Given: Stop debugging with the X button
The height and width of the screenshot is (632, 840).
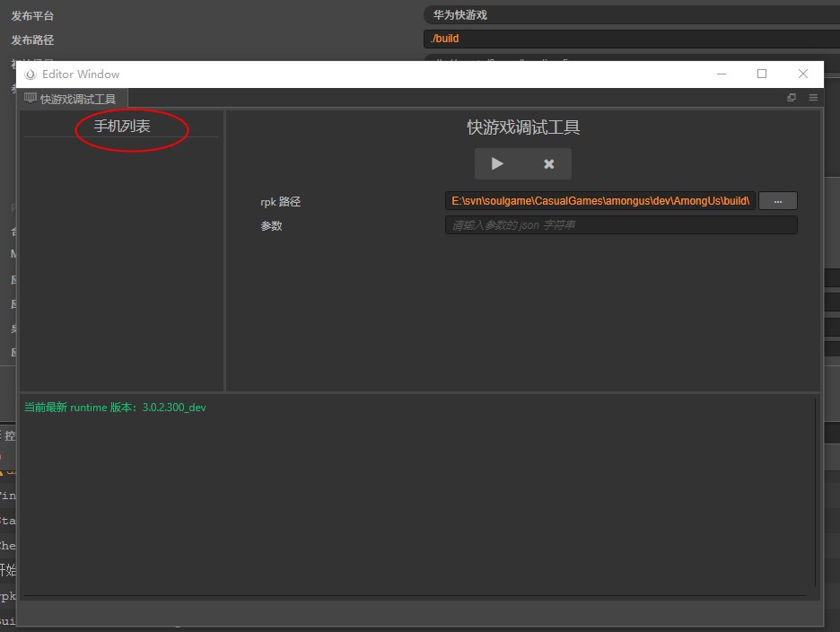Looking at the screenshot, I should click(548, 163).
